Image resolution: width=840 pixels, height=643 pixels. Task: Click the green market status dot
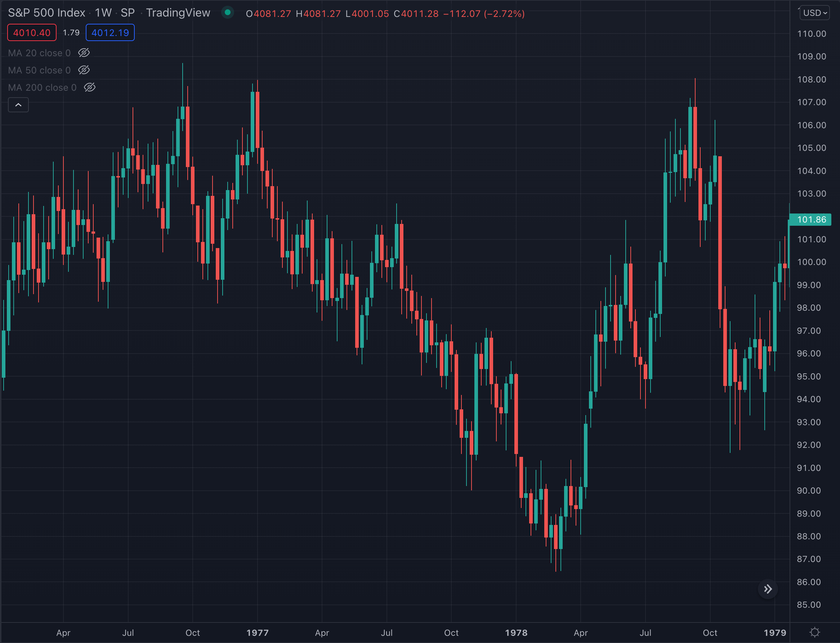coord(227,13)
